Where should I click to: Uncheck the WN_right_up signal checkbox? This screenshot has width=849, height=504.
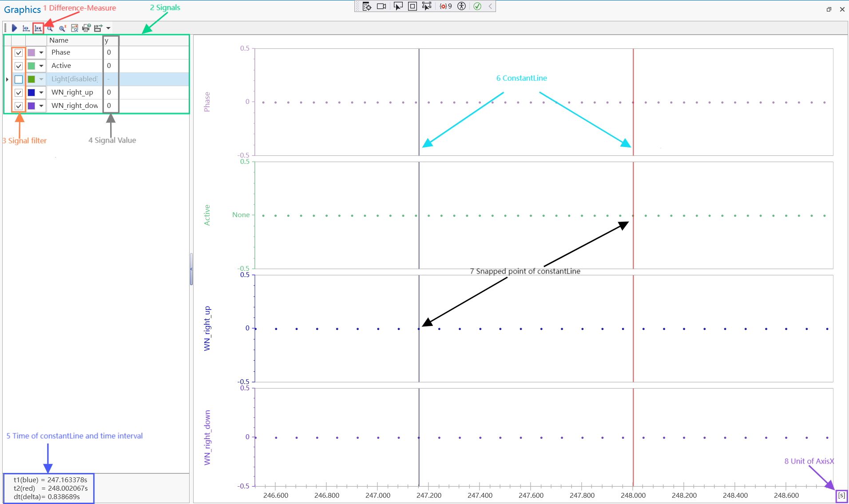19,93
